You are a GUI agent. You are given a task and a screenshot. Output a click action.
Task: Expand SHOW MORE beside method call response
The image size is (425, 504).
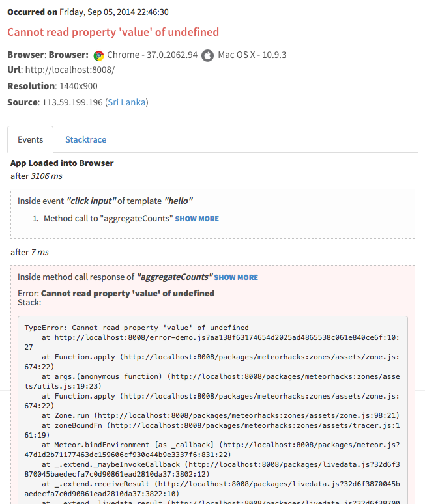(236, 277)
